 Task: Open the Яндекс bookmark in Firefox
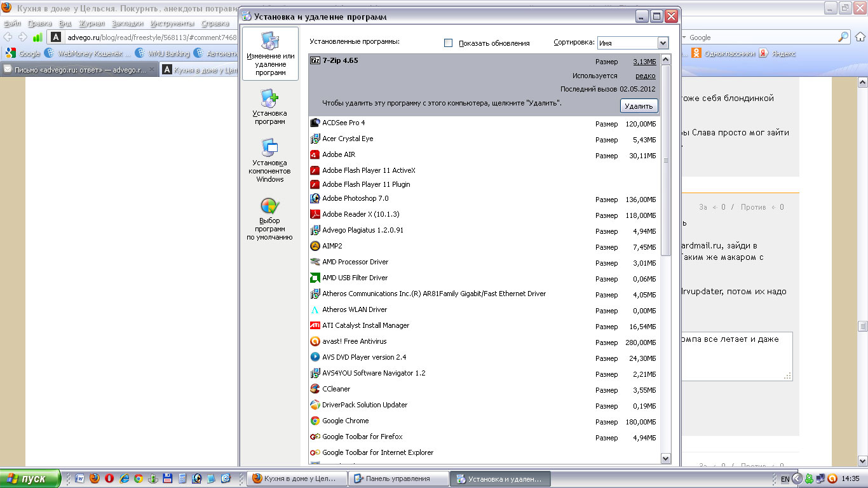tap(778, 54)
